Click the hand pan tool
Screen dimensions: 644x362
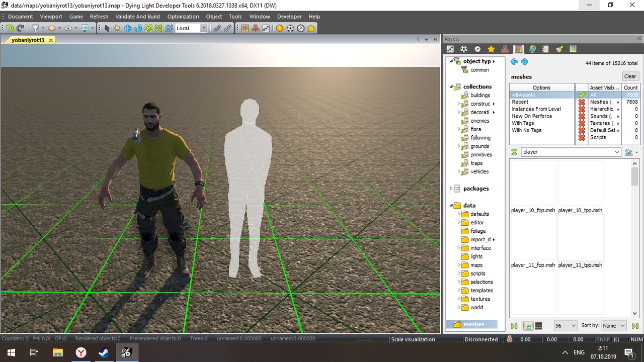point(117,28)
